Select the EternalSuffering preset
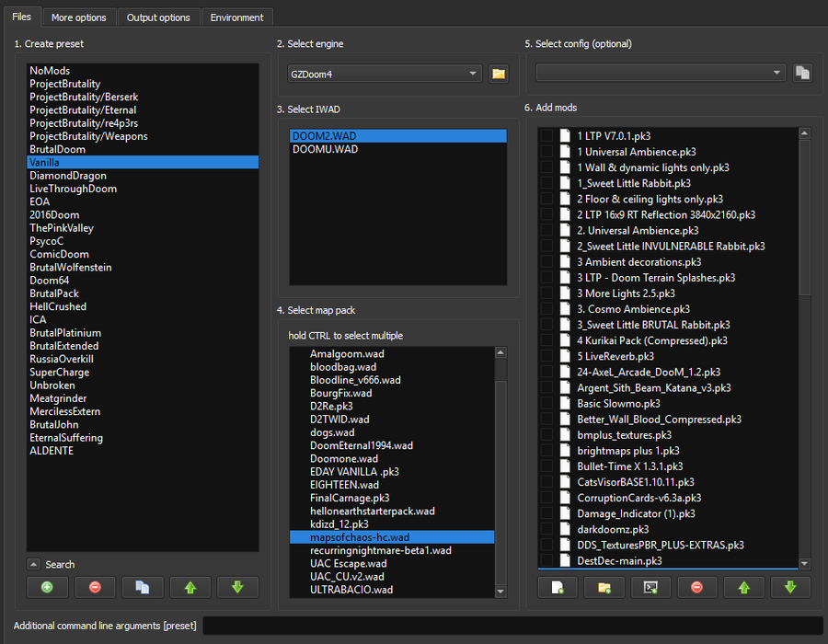 [143, 438]
